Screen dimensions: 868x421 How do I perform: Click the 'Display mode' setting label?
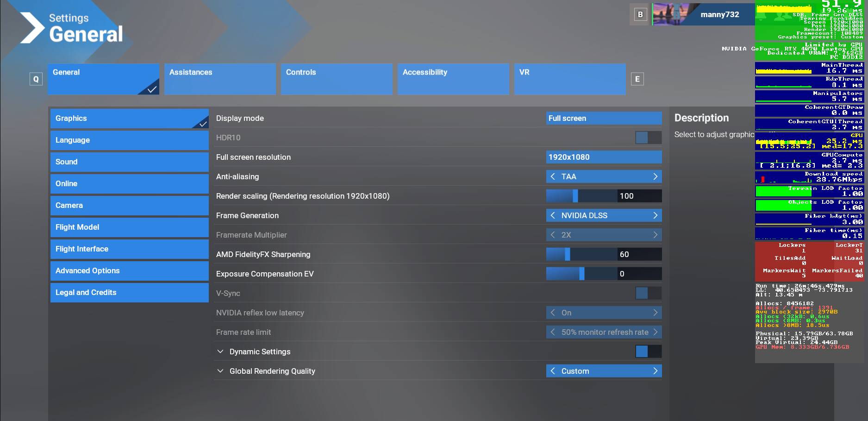pyautogui.click(x=240, y=118)
